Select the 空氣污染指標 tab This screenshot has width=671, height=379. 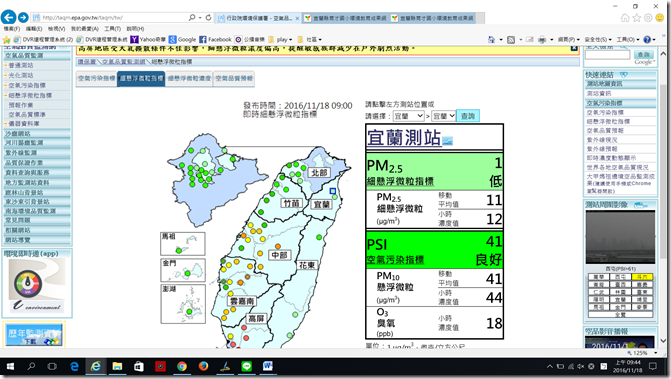click(97, 78)
